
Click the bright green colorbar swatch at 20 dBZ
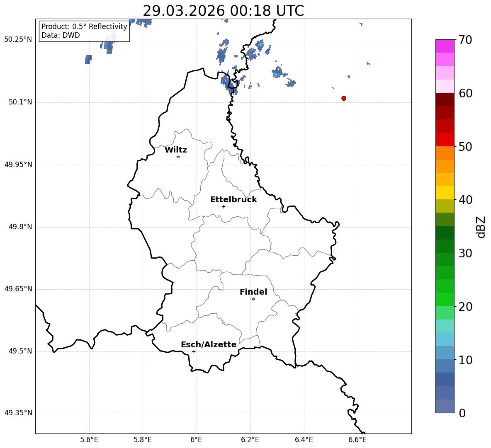click(445, 299)
